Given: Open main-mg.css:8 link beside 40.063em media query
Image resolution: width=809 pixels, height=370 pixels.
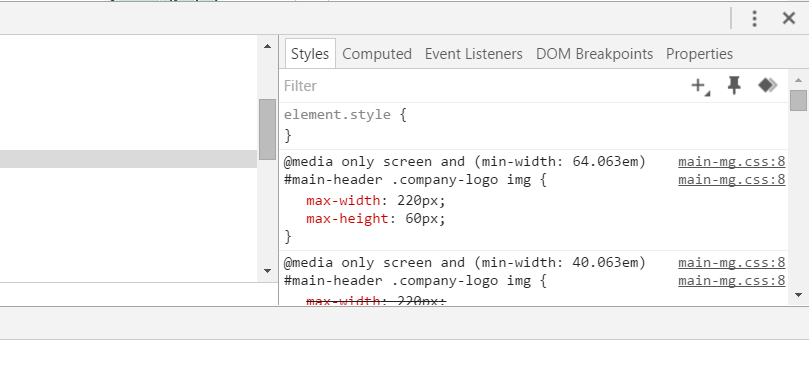Looking at the screenshot, I should [x=732, y=263].
